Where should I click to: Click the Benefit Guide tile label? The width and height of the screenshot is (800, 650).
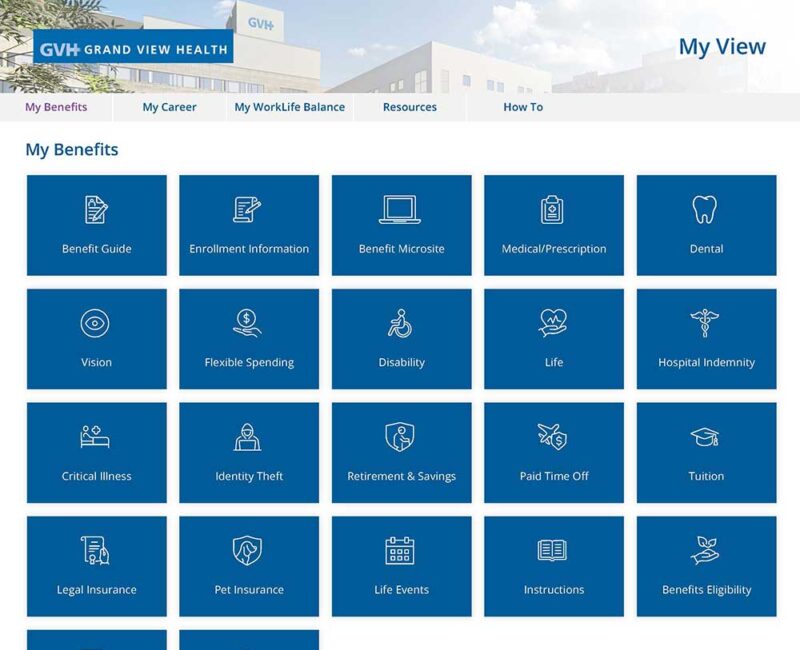click(96, 249)
